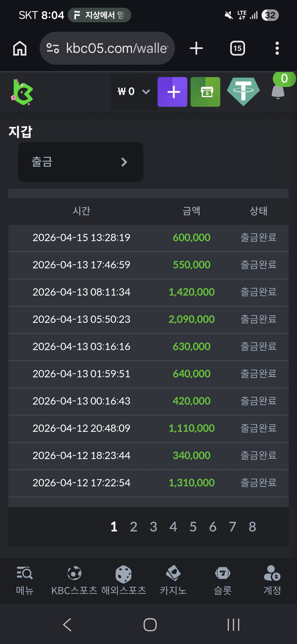The image size is (297, 644).
Task: Tap the green cash withdrawal icon
Action: [205, 92]
